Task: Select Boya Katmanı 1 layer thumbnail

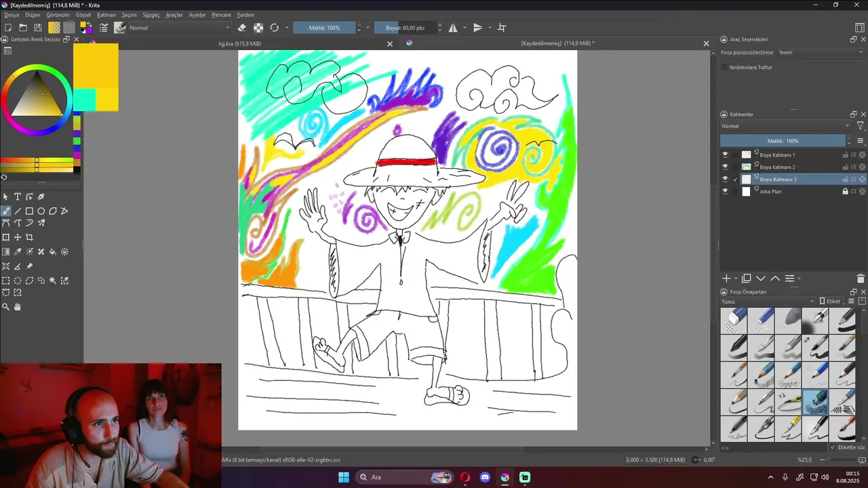Action: pyautogui.click(x=747, y=155)
